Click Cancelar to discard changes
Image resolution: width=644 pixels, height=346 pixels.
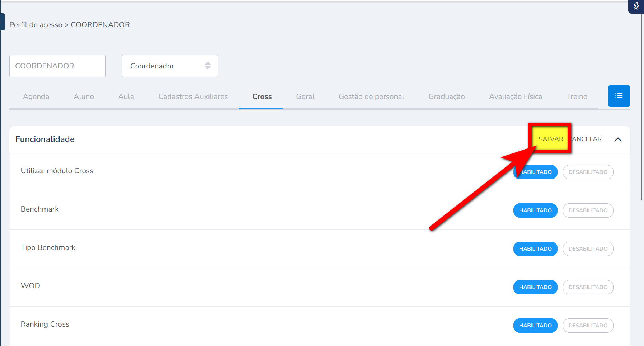(587, 139)
